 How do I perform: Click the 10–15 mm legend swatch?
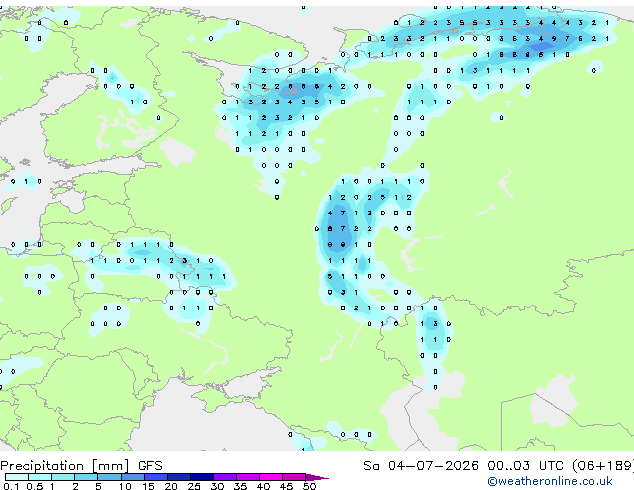(133, 477)
